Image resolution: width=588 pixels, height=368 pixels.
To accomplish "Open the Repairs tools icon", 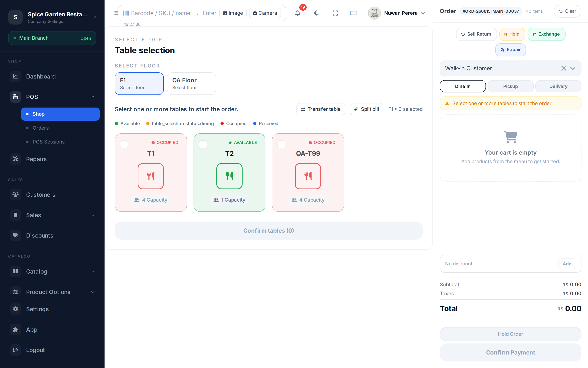I will tap(16, 159).
